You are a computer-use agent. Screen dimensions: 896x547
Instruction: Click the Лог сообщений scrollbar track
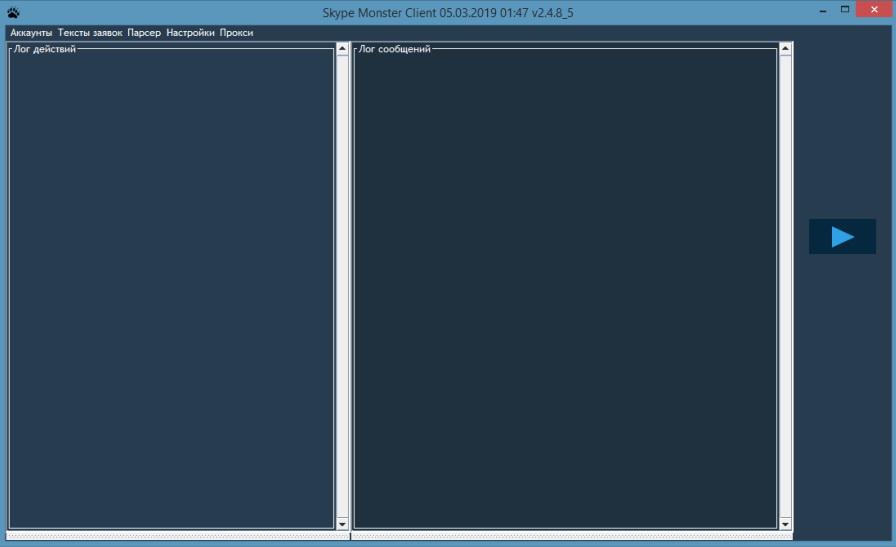(785, 286)
